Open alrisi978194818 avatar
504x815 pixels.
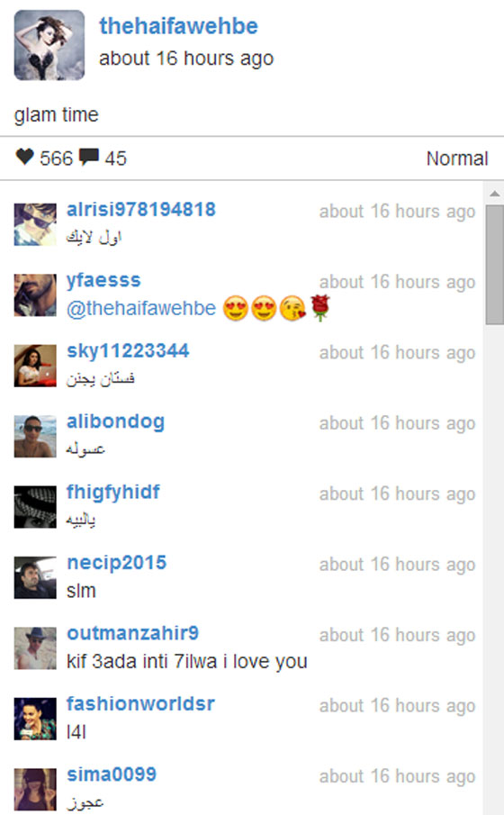click(35, 224)
